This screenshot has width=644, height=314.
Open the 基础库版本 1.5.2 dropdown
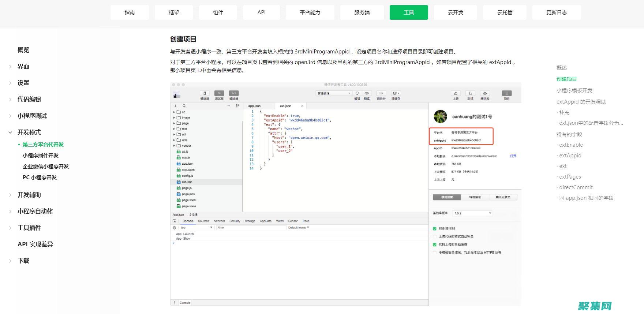(472, 213)
